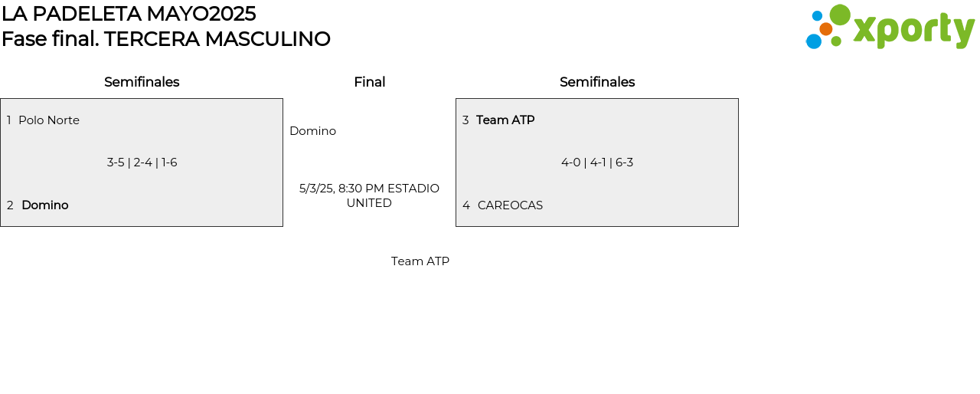
Task: Select team CAREOCAS in second semifinal
Action: (x=510, y=205)
